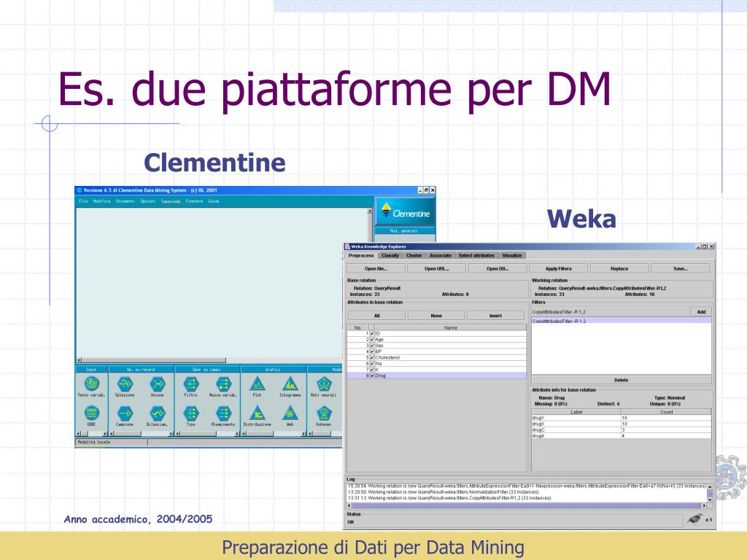Uncheck the Age attribute checkbox
The height and width of the screenshot is (560, 747).
click(373, 340)
